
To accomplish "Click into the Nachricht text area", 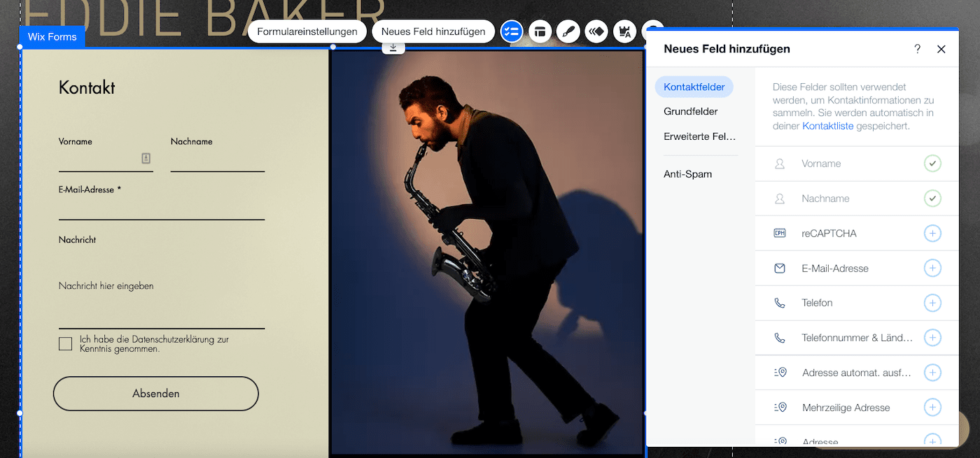I will [162, 288].
